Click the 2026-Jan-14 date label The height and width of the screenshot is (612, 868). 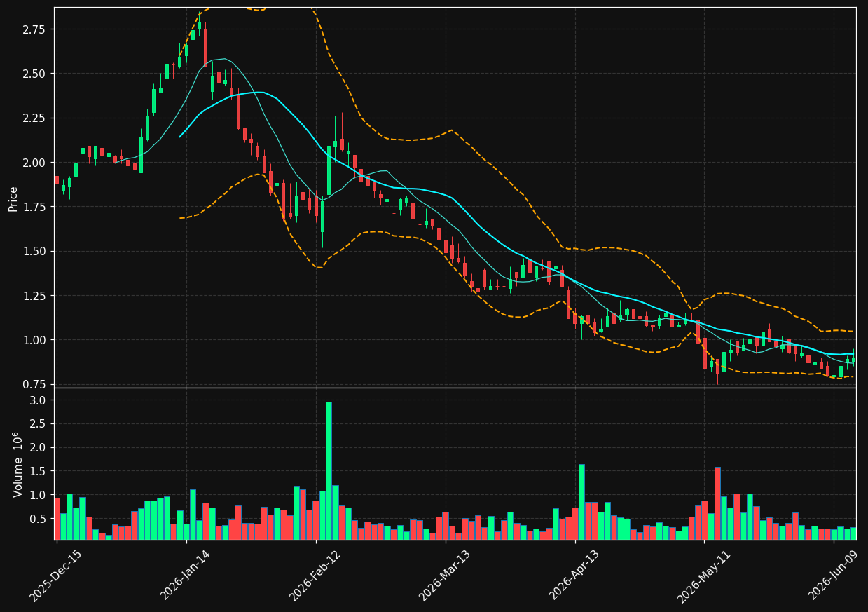tap(186, 576)
